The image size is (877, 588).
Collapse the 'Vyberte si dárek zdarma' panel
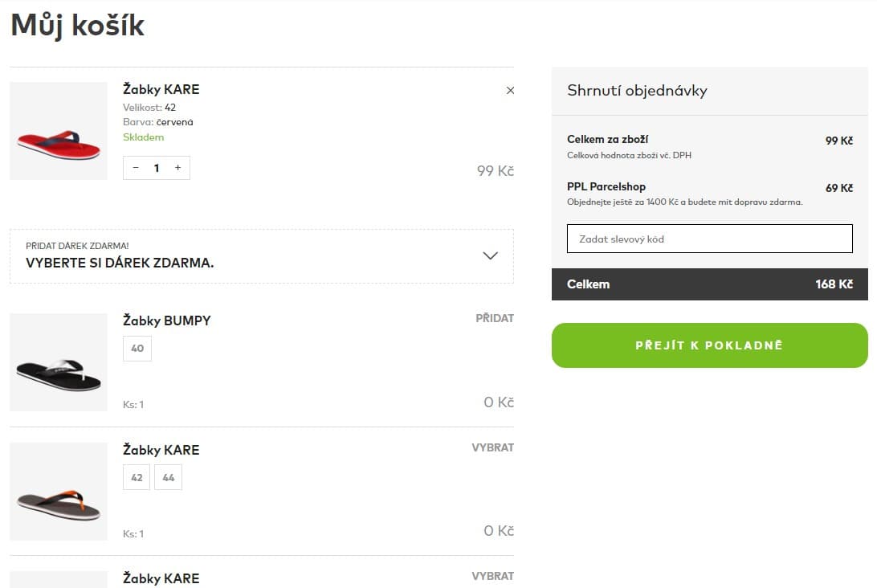(x=262, y=256)
